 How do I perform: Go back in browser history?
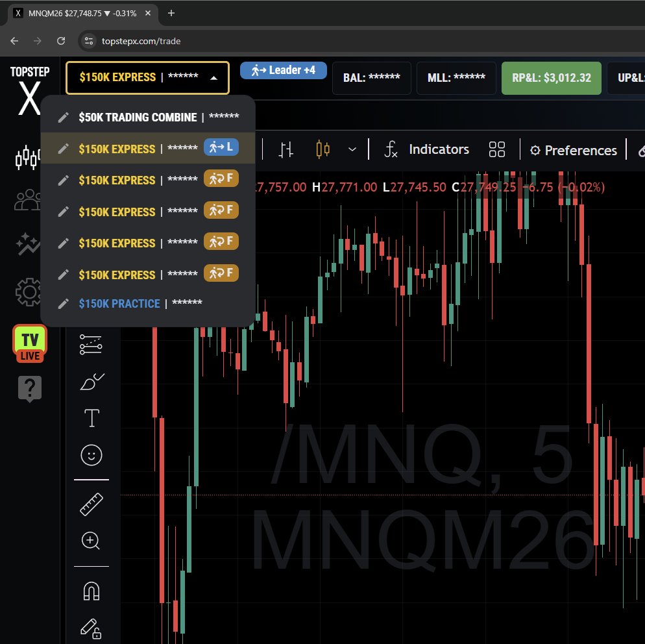tap(14, 41)
